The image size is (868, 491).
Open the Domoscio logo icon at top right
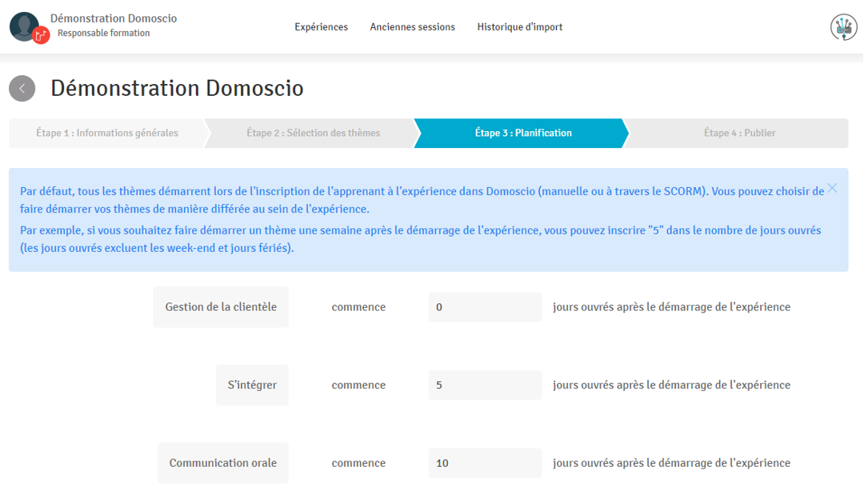click(843, 27)
